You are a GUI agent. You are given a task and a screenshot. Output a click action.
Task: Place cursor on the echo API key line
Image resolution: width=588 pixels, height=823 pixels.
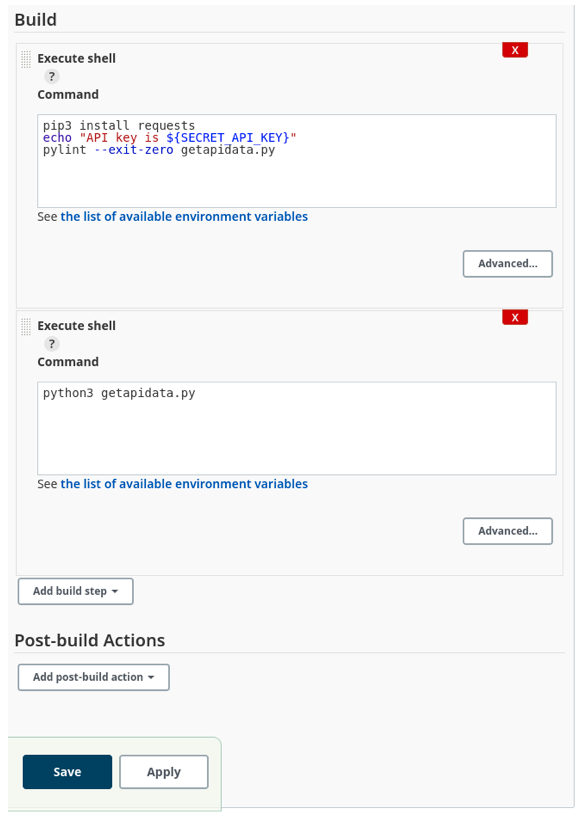[x=170, y=138]
